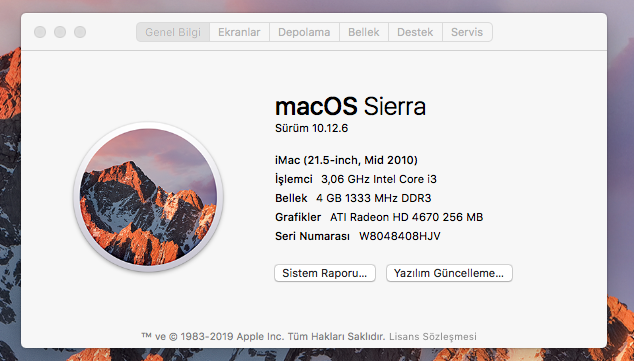This screenshot has height=361, width=634.
Task: Open the Lisans Sözleşmesi link
Action: [x=433, y=336]
